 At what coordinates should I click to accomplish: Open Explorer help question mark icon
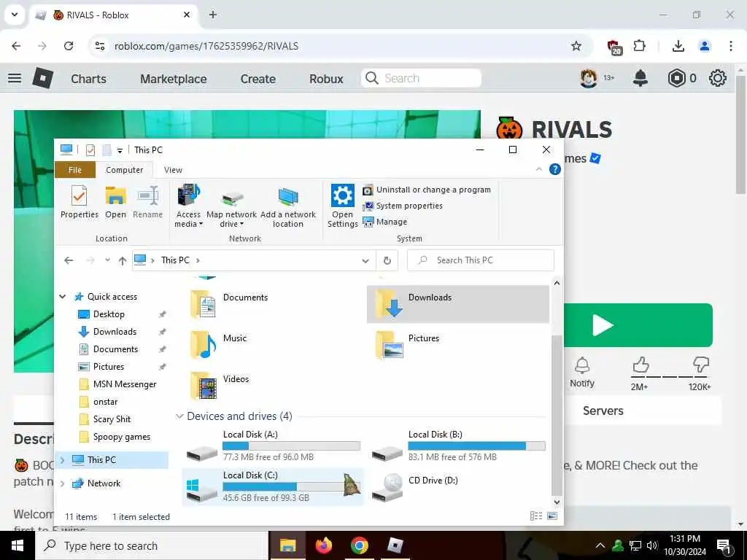[x=554, y=169]
